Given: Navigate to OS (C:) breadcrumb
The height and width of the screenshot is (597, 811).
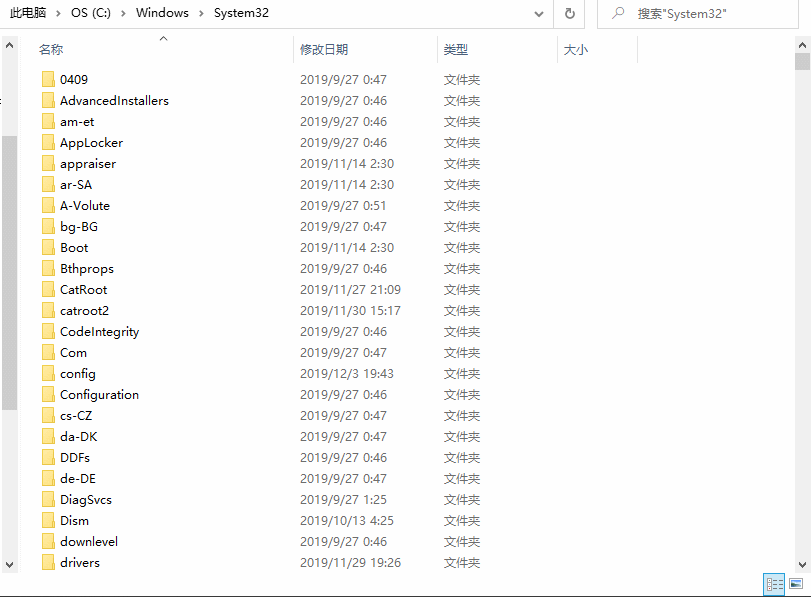Looking at the screenshot, I should tap(91, 13).
